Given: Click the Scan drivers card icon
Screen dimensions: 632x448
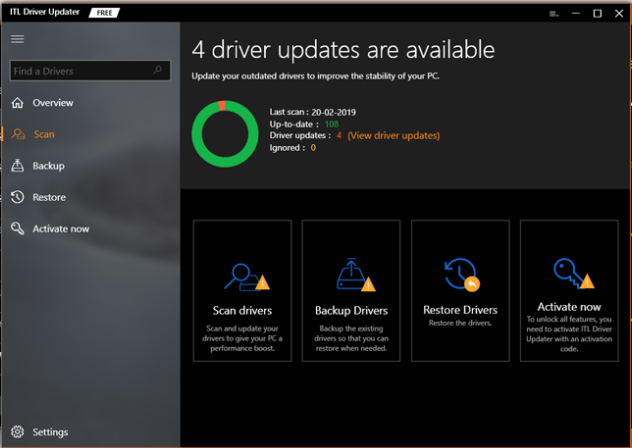Looking at the screenshot, I should pyautogui.click(x=247, y=277).
